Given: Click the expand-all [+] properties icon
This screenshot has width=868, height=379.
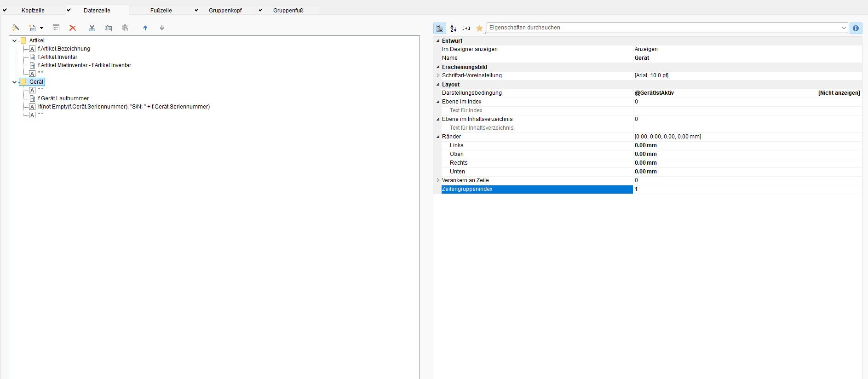Looking at the screenshot, I should 466,28.
